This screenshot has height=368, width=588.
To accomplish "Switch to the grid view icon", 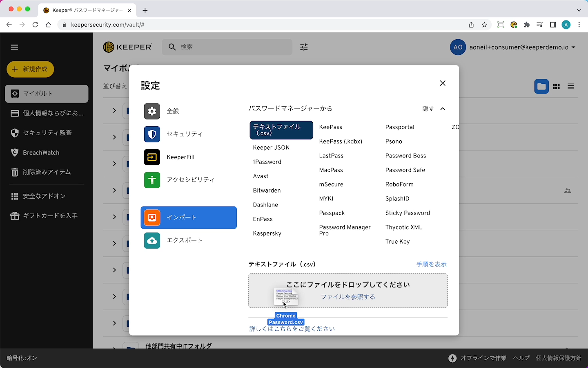I will [x=556, y=86].
